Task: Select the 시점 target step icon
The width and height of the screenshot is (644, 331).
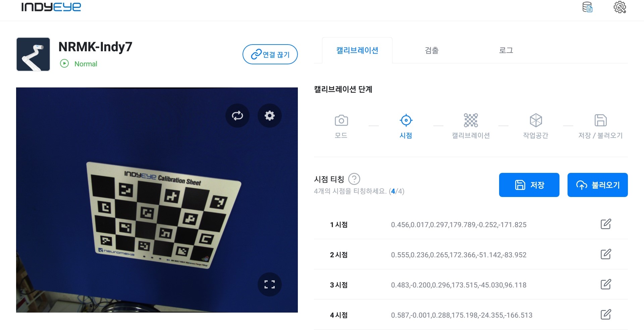Action: coord(406,120)
